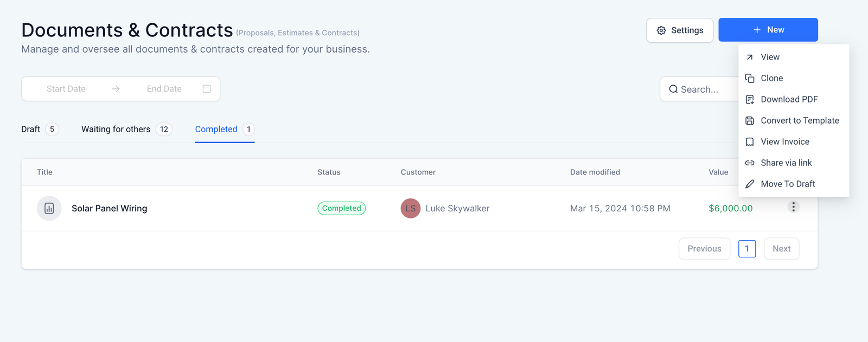Open the Settings button

[679, 30]
